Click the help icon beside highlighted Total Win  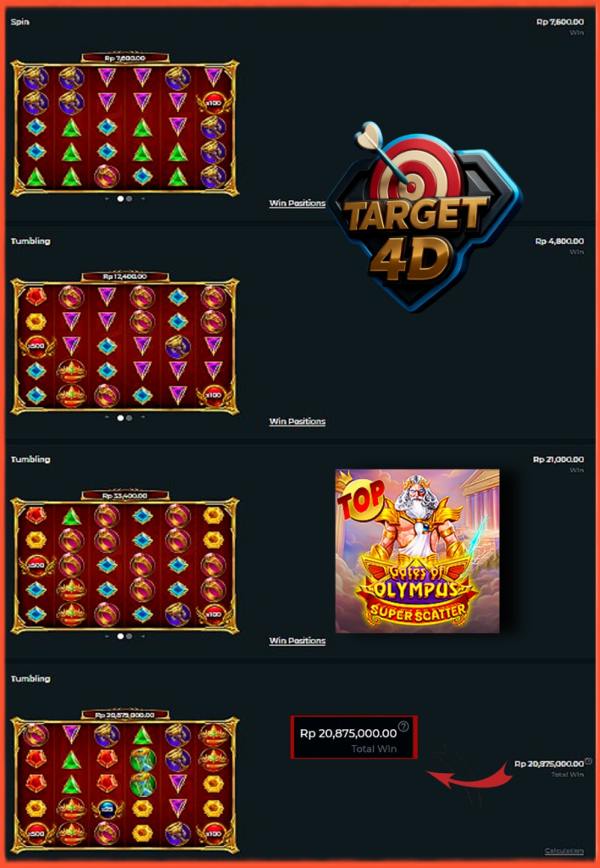(403, 726)
